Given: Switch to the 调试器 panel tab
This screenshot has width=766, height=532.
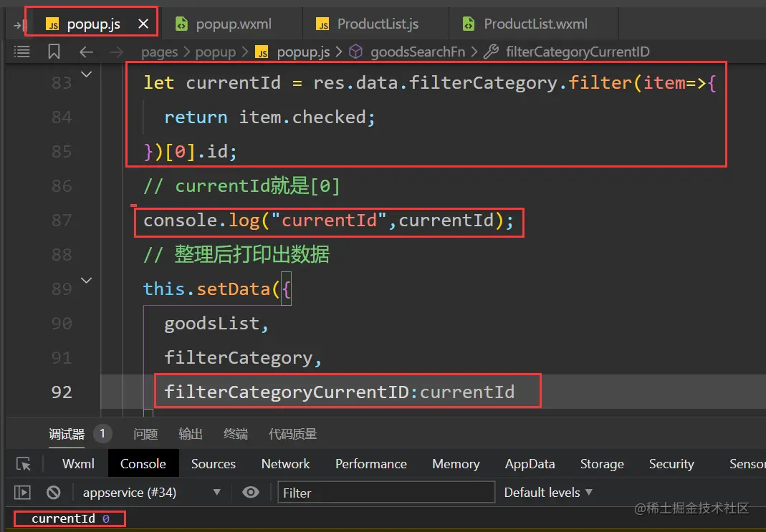Looking at the screenshot, I should coord(67,434).
